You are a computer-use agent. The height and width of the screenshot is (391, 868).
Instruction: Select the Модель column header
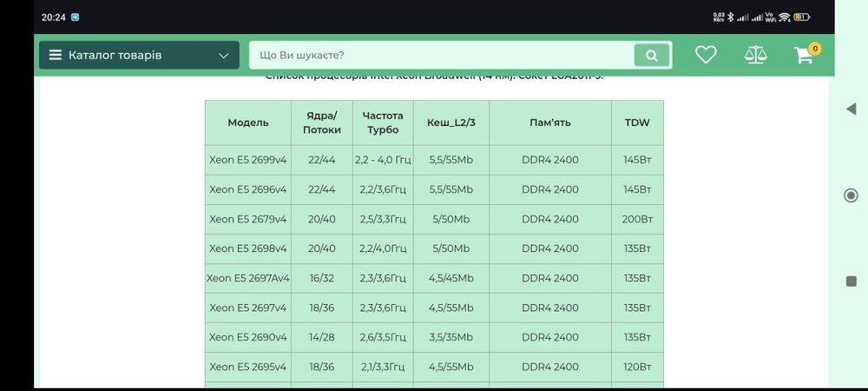[248, 123]
